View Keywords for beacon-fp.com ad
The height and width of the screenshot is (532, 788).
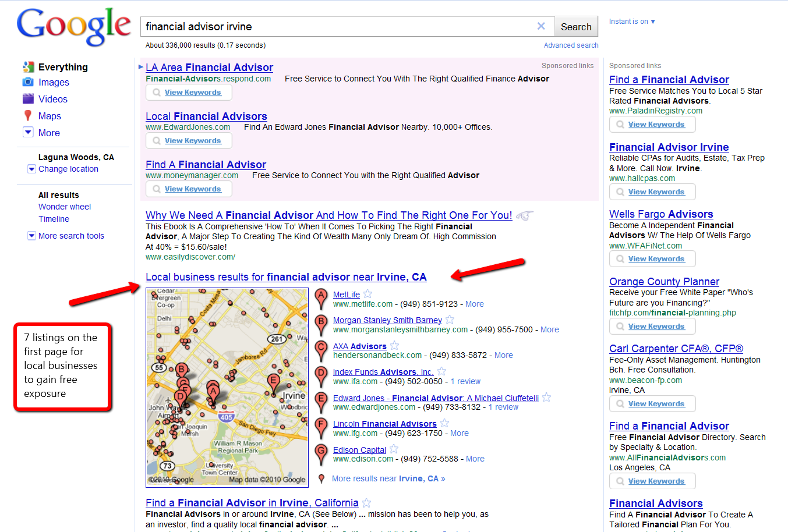coord(652,403)
